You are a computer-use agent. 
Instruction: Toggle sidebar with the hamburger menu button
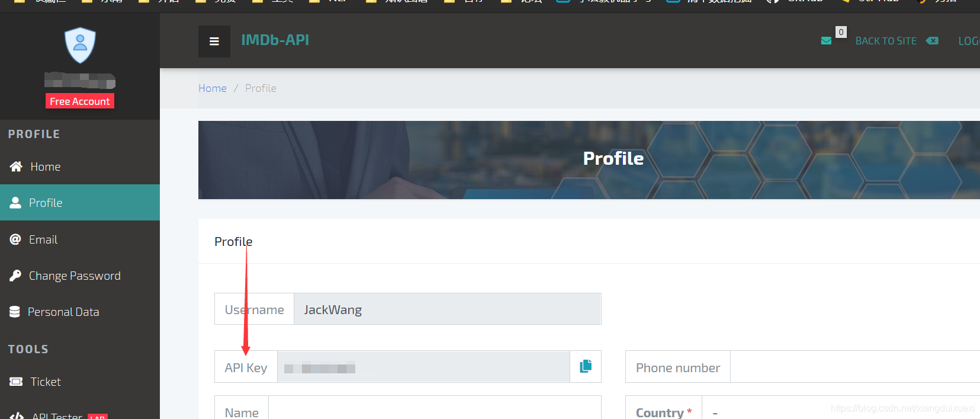click(214, 41)
